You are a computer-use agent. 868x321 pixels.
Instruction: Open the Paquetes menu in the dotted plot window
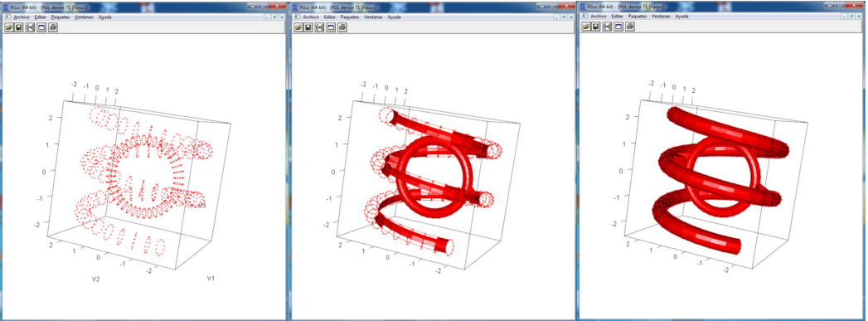tap(60, 17)
